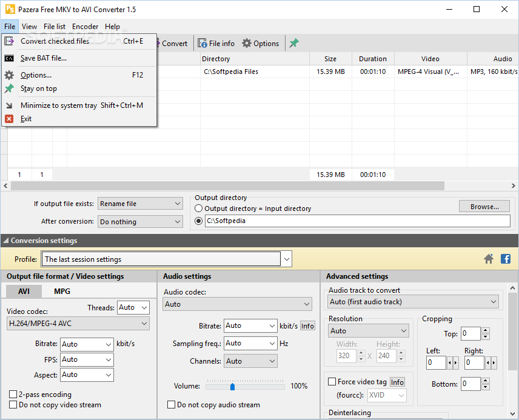Click the Cropping Right input field
519x420 pixels.
pyautogui.click(x=474, y=363)
